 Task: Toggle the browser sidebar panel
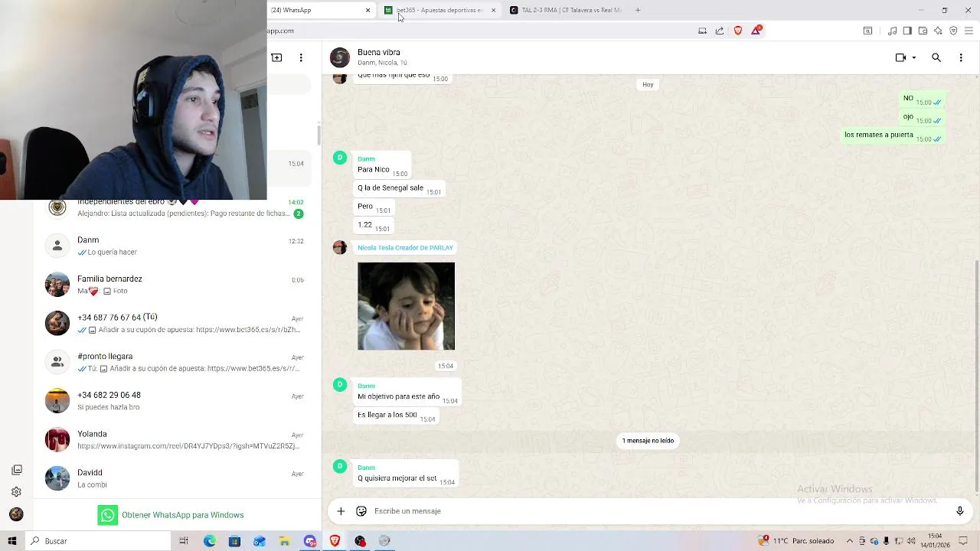pyautogui.click(x=907, y=31)
